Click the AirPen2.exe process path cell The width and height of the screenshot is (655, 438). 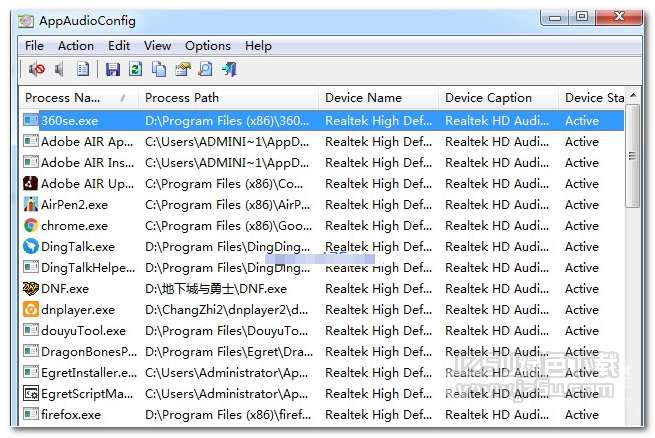[227, 205]
